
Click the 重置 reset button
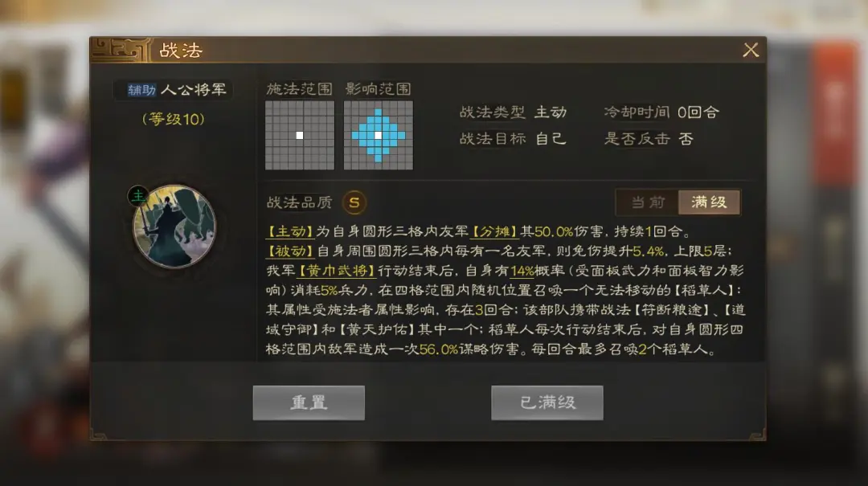pyautogui.click(x=309, y=402)
